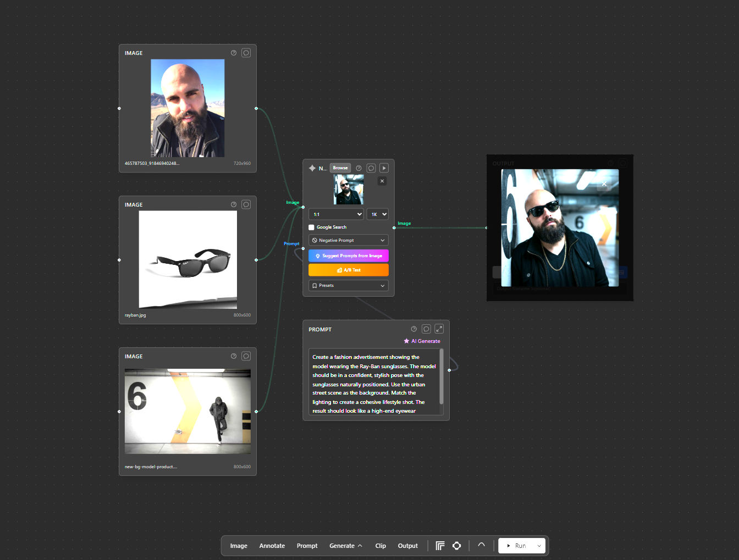Switch to the Annotate tool in the bottom toolbar
Image resolution: width=739 pixels, height=560 pixels.
point(272,545)
